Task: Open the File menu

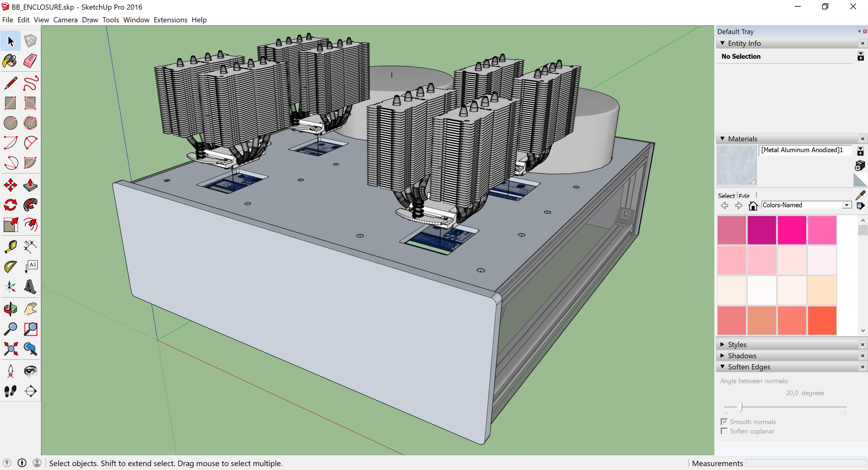Action: click(8, 20)
